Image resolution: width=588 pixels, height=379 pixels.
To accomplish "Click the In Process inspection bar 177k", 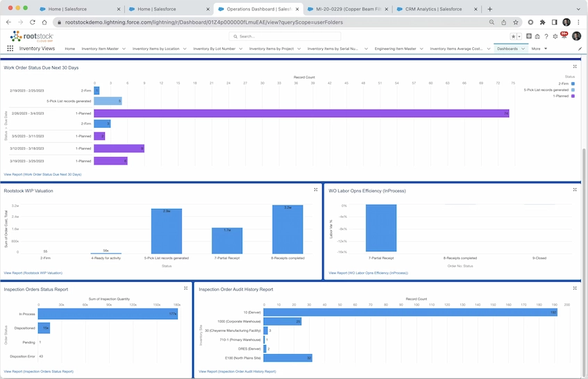I will click(108, 314).
